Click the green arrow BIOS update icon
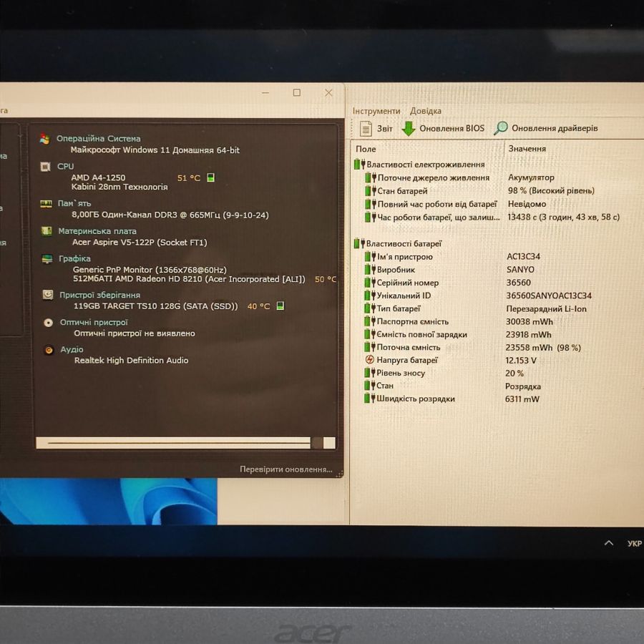 pyautogui.click(x=409, y=129)
